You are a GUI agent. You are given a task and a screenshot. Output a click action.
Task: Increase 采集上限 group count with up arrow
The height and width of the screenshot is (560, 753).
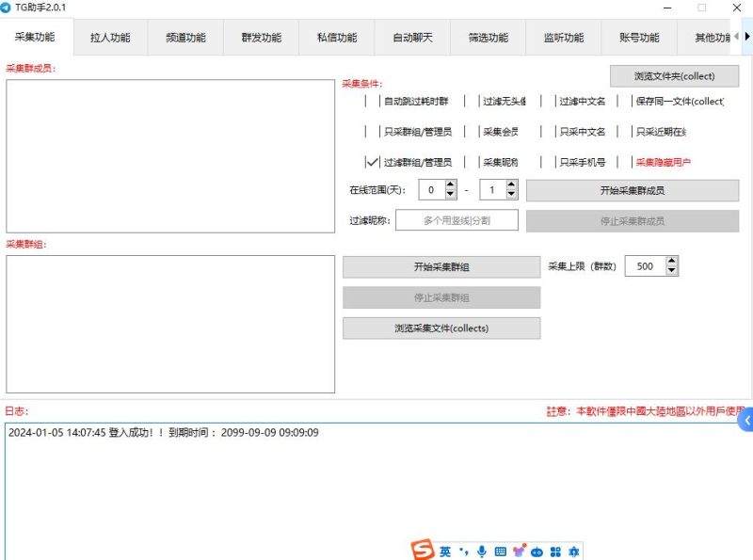[x=670, y=261]
